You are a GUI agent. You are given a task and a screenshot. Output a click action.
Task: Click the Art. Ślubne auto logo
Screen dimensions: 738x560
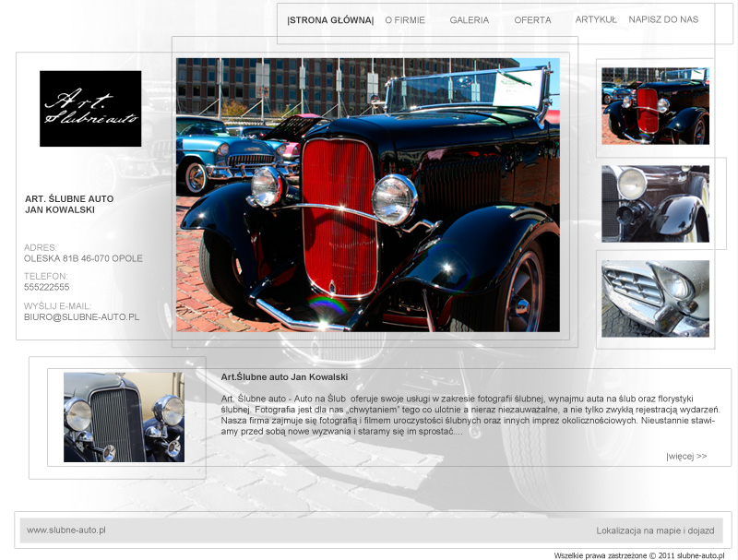click(90, 109)
